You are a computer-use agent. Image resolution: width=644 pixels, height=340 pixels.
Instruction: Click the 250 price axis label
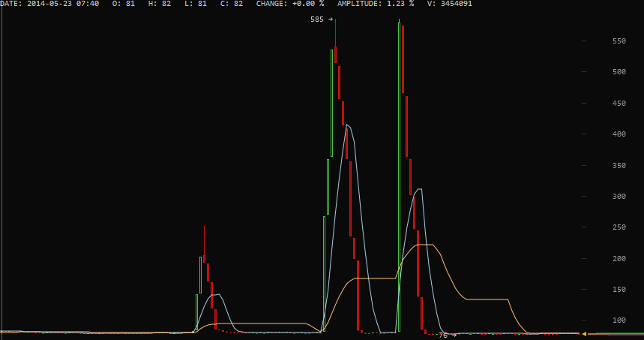[x=619, y=227]
